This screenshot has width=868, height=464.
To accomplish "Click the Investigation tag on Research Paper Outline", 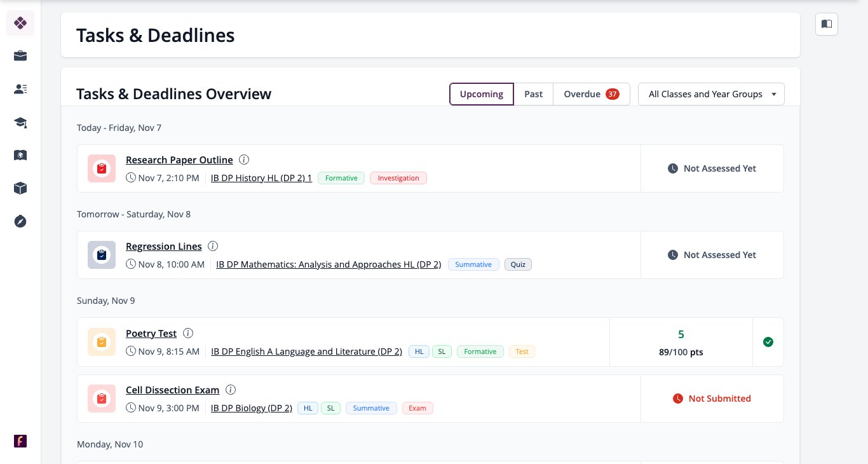I will click(x=398, y=178).
